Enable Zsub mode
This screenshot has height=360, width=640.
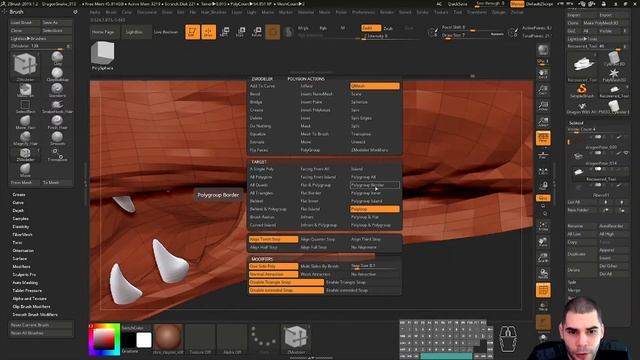(x=388, y=28)
